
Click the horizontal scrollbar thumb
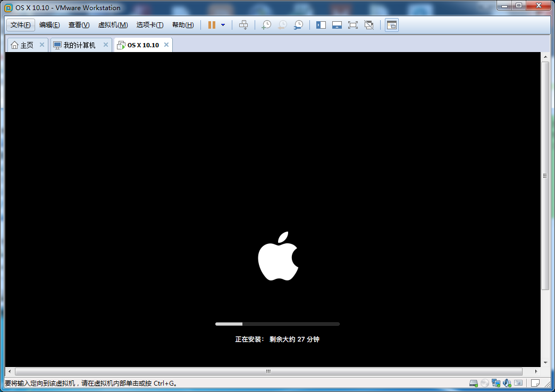268,371
